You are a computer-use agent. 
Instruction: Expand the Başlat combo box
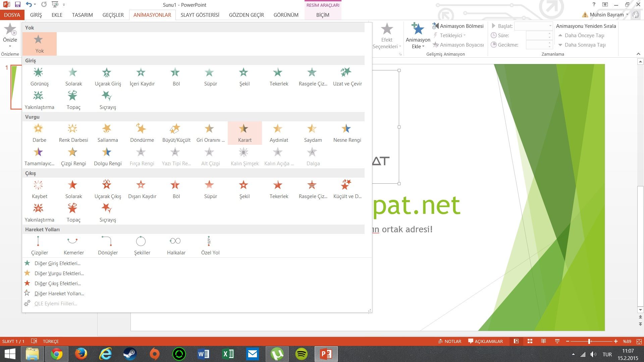click(x=550, y=26)
